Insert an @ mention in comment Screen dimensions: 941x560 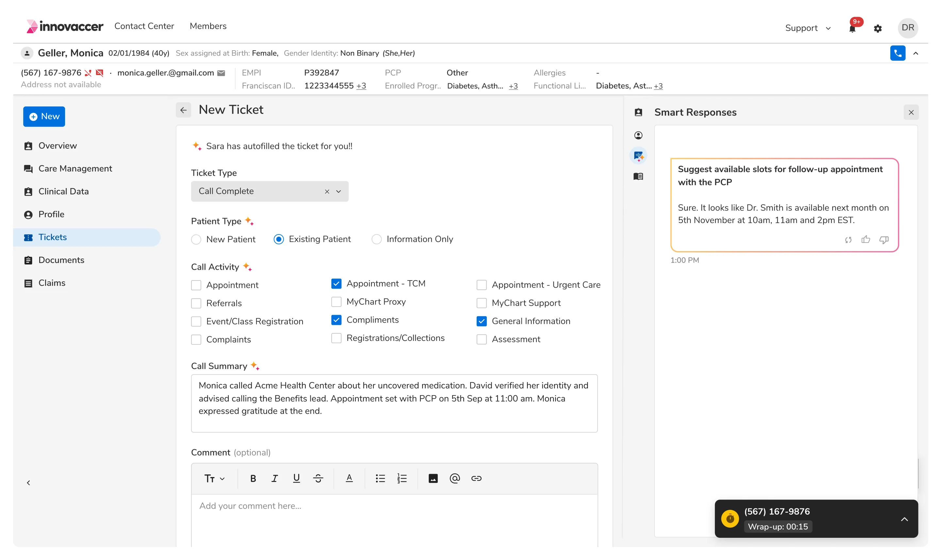[x=454, y=478]
